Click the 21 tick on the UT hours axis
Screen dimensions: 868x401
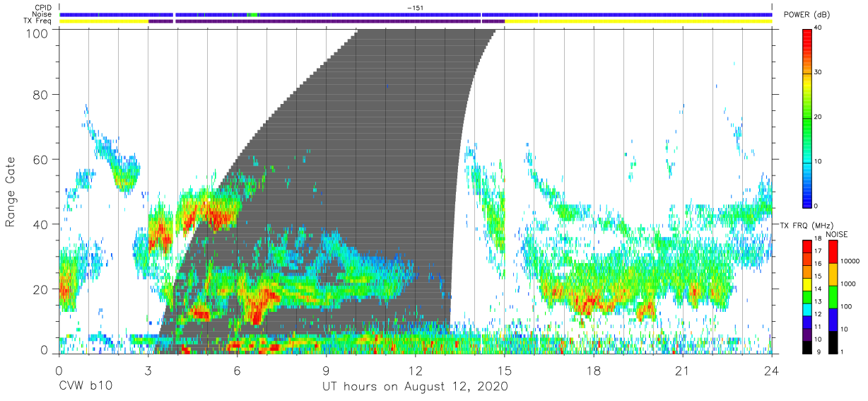point(683,371)
